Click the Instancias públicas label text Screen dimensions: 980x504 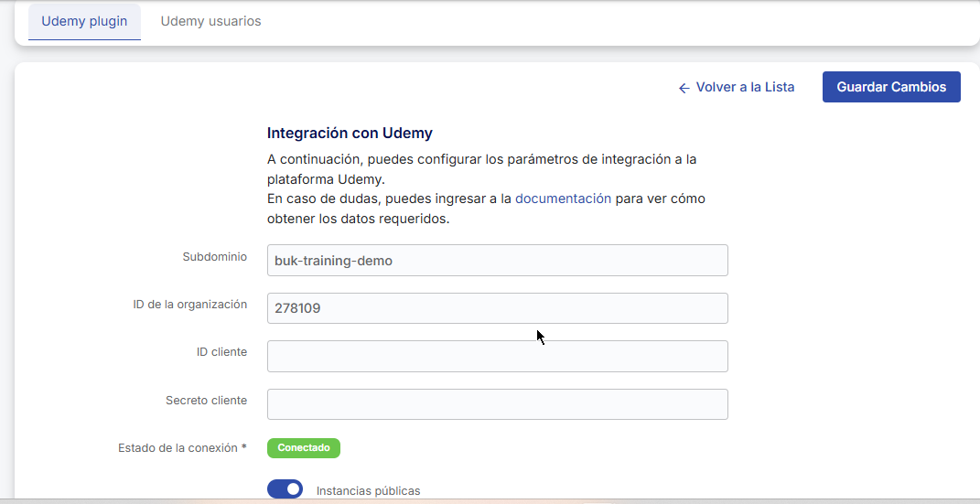pos(368,491)
